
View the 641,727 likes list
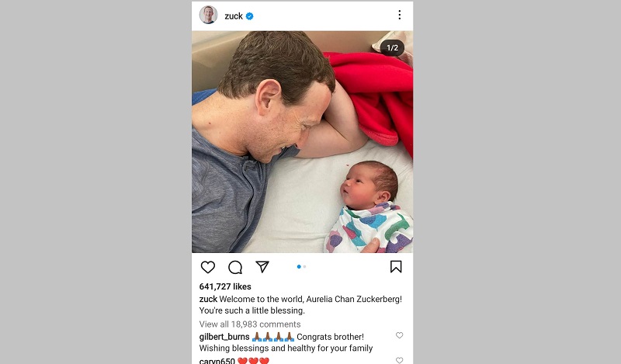click(225, 286)
